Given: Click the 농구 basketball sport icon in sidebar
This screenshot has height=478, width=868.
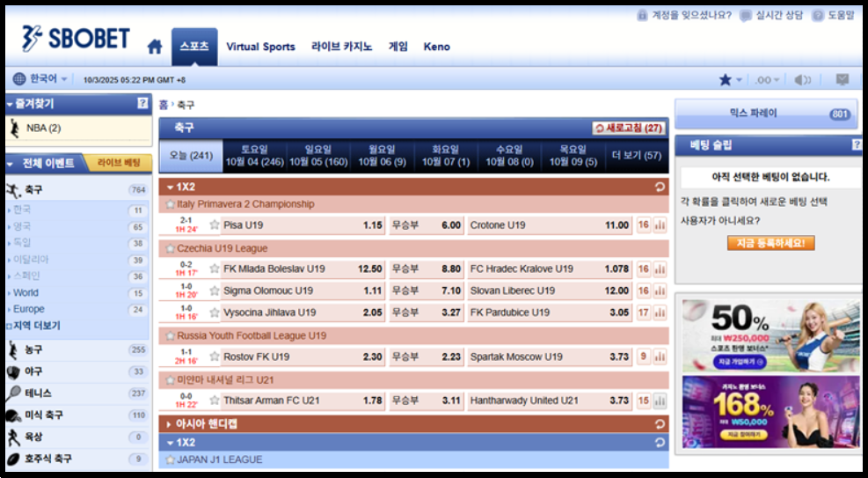Looking at the screenshot, I should tap(13, 350).
